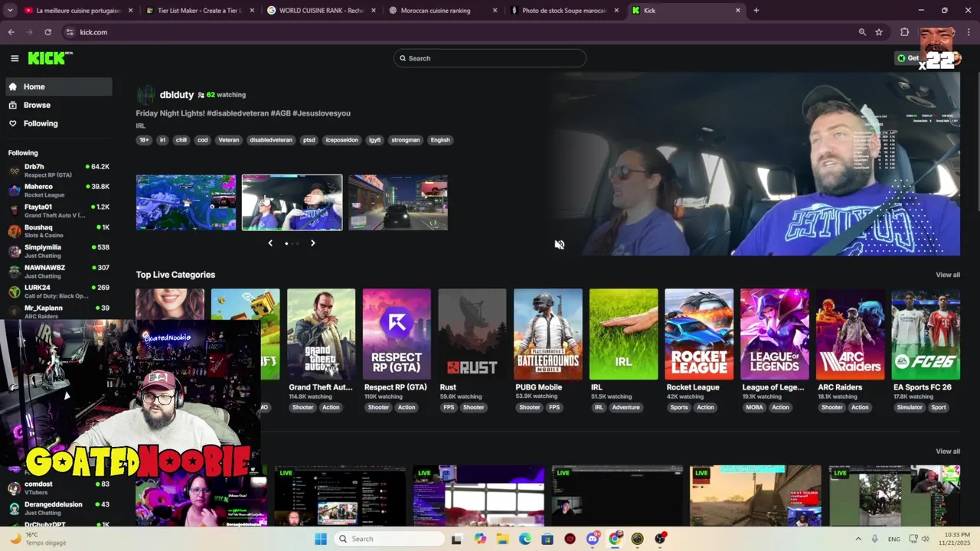Switch to Photo de stock Soupe tab
The image size is (980, 551).
(563, 11)
